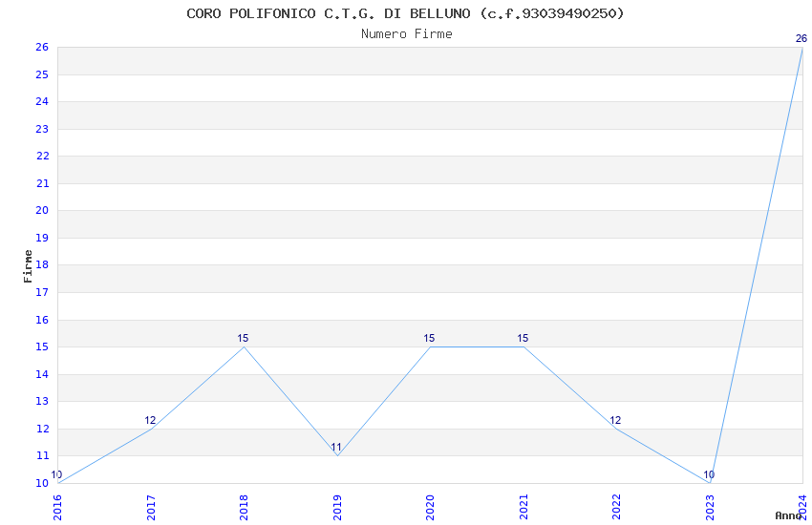Click y-axis tick value 21
The image size is (812, 525).
pos(42,183)
